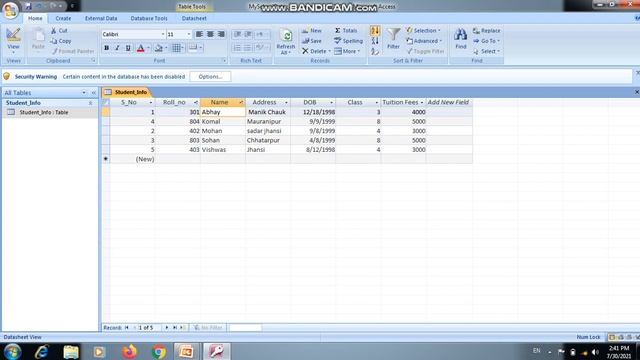Center align the text
Screen dimensions: 640x360
(x=210, y=34)
